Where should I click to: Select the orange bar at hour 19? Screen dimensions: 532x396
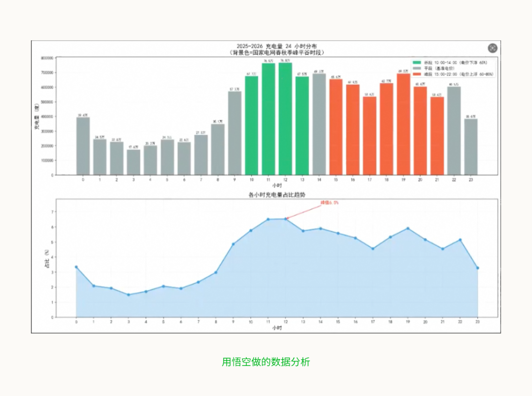(x=403, y=124)
